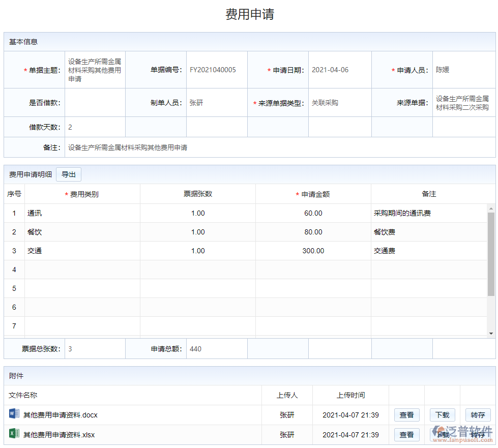Viewport: 498px width, 448px height.
Task: Click the Excel file icon beside 其他费用申请资料.xlsx
Action: 14,435
